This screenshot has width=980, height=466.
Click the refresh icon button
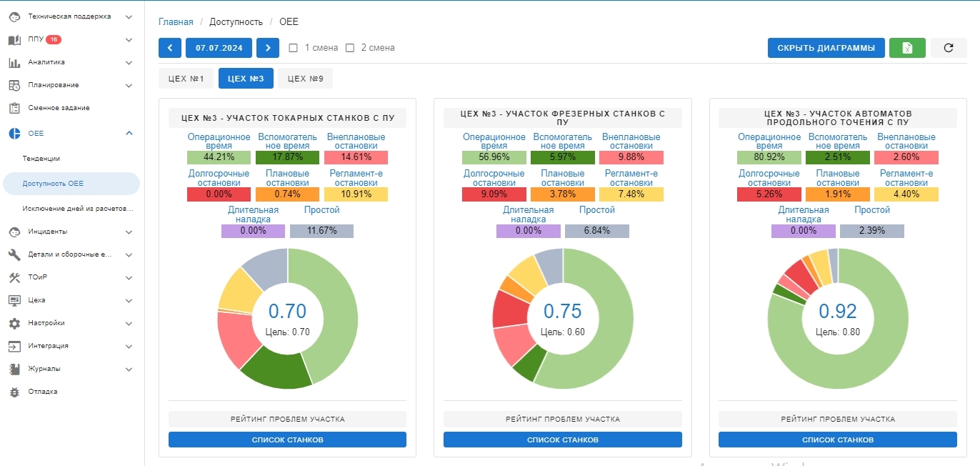949,48
